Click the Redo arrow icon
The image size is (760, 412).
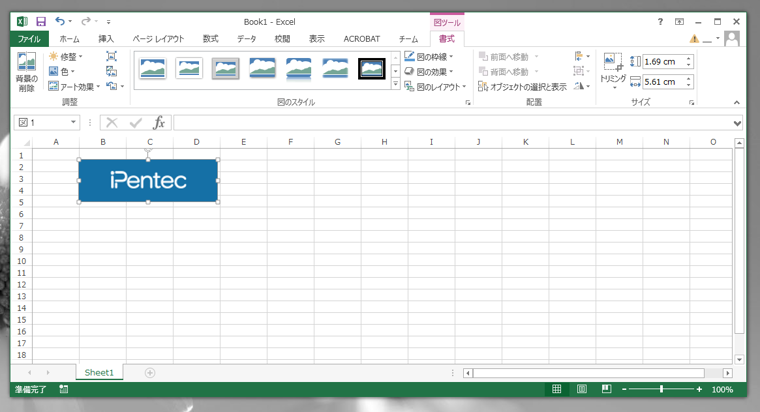86,21
